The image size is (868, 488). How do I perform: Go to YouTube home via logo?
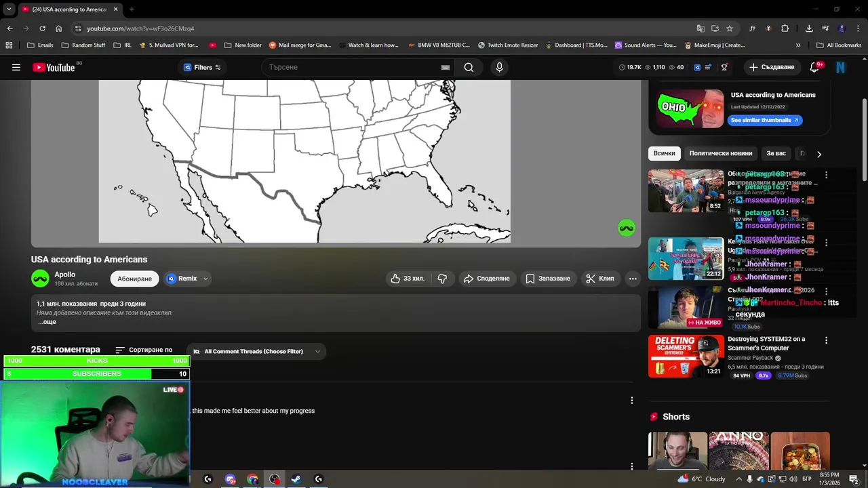54,67
